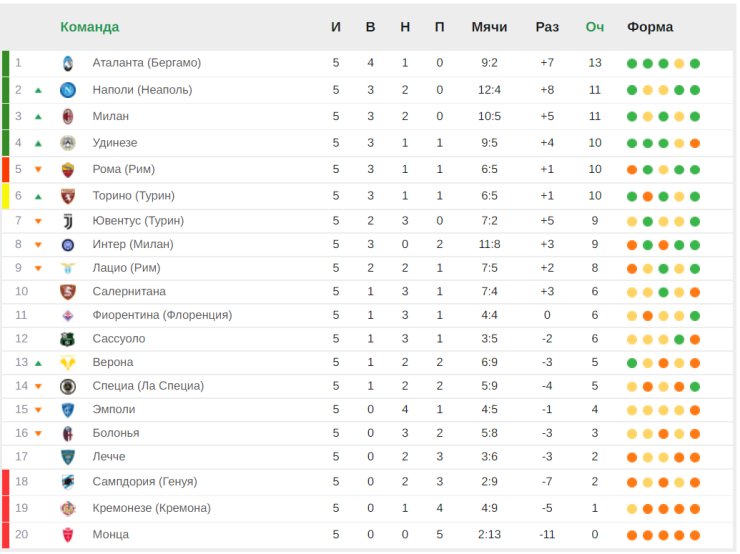Click Udinese's last orange form dot
The height and width of the screenshot is (554, 740).
point(695,143)
